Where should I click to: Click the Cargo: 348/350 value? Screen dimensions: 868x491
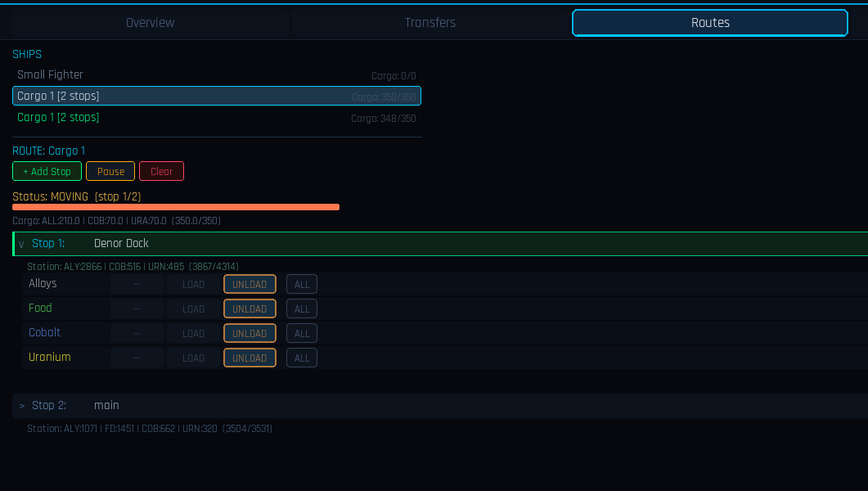click(384, 119)
